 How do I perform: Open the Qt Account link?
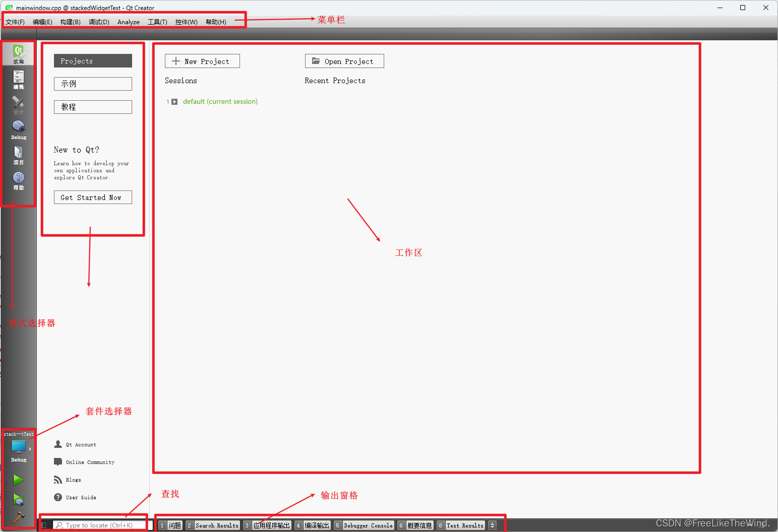pos(81,445)
